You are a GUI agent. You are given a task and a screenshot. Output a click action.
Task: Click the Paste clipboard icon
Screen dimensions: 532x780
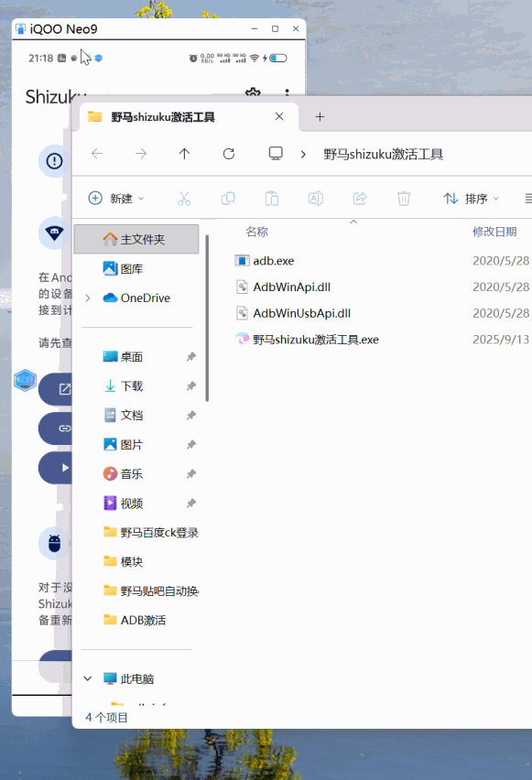[272, 199]
